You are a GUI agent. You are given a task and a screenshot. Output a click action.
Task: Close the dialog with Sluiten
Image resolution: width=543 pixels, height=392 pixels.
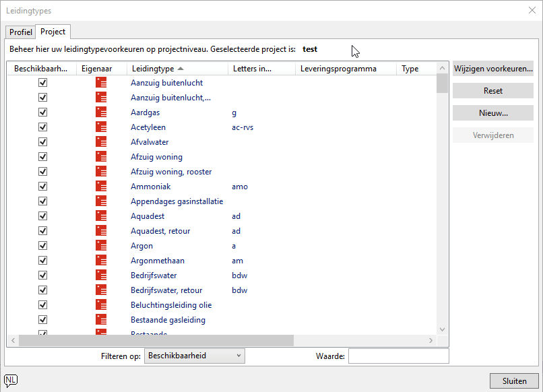514,381
